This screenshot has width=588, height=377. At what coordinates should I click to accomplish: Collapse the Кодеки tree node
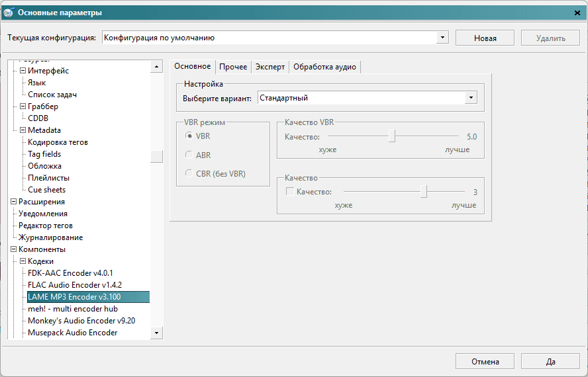[23, 261]
